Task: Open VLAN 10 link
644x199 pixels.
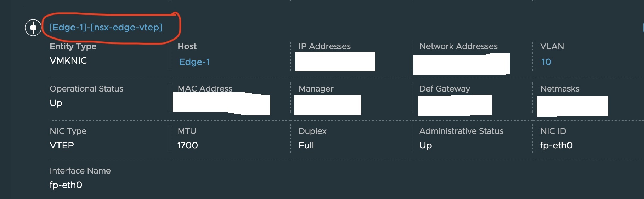Action: point(546,62)
